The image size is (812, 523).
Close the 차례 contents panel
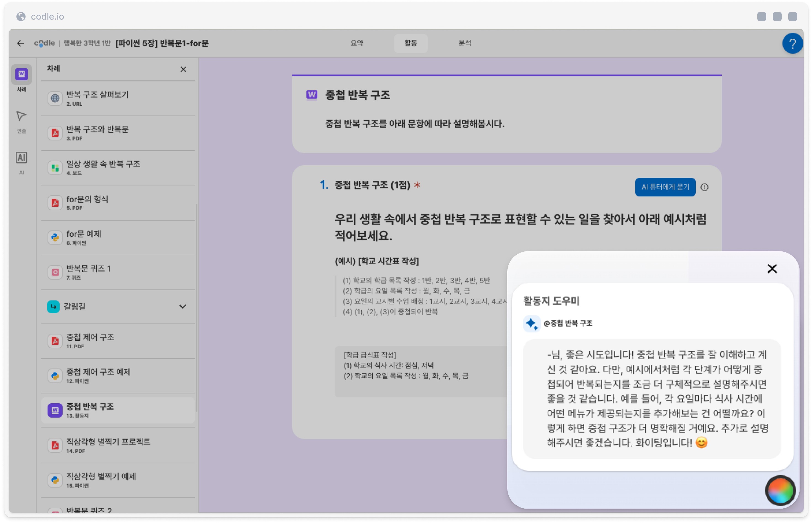[183, 69]
